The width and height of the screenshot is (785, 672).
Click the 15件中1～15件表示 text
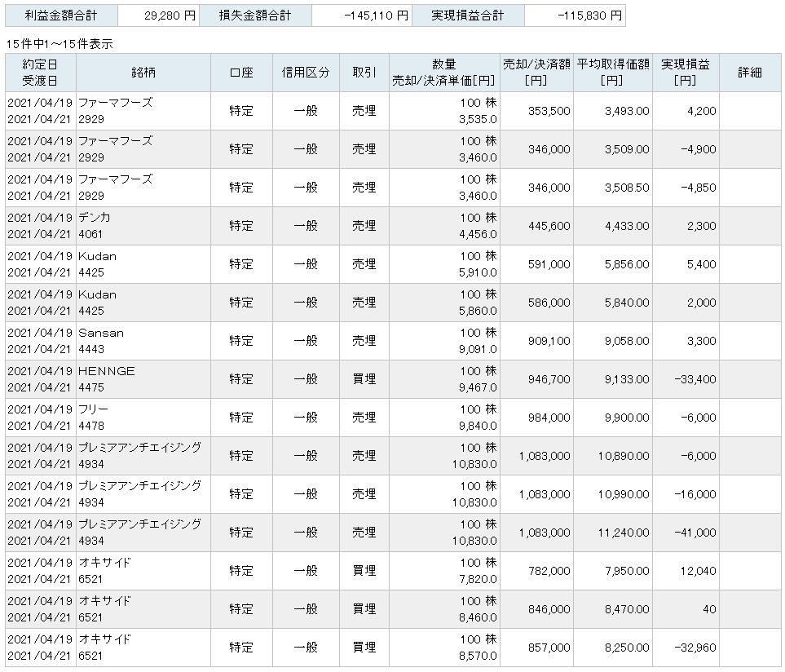60,44
